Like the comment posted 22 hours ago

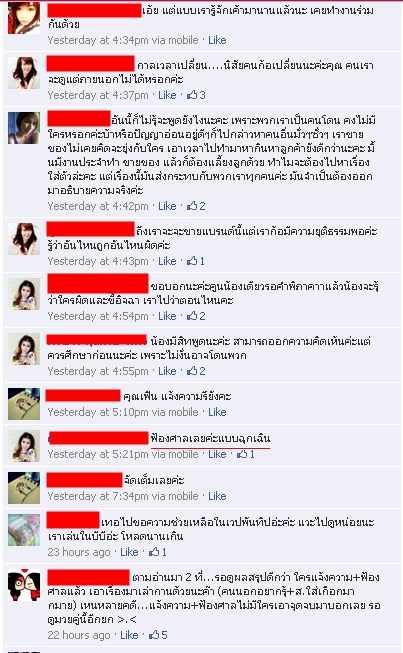click(129, 635)
